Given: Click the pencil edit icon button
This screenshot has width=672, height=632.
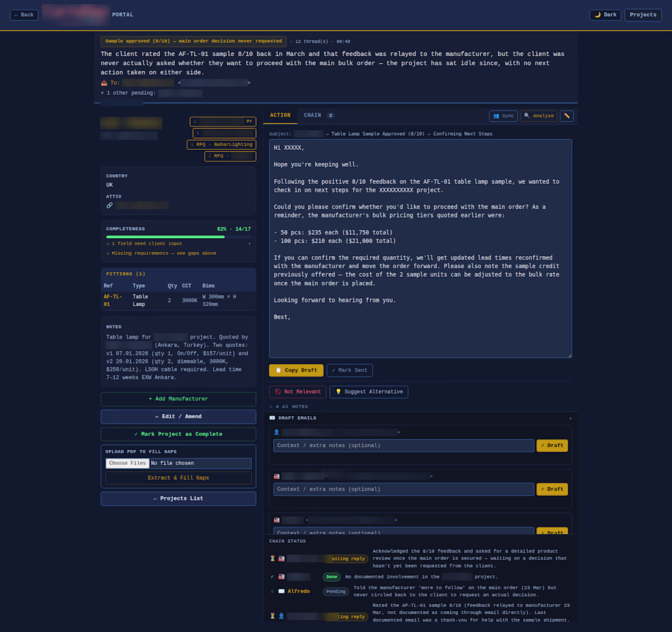Looking at the screenshot, I should pyautogui.click(x=566, y=116).
